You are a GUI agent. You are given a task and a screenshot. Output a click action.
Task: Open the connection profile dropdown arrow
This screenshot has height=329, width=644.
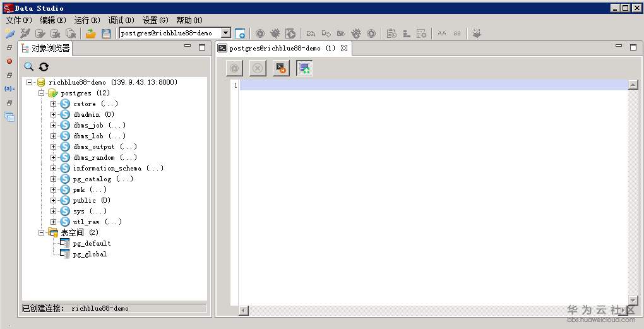[x=226, y=33]
